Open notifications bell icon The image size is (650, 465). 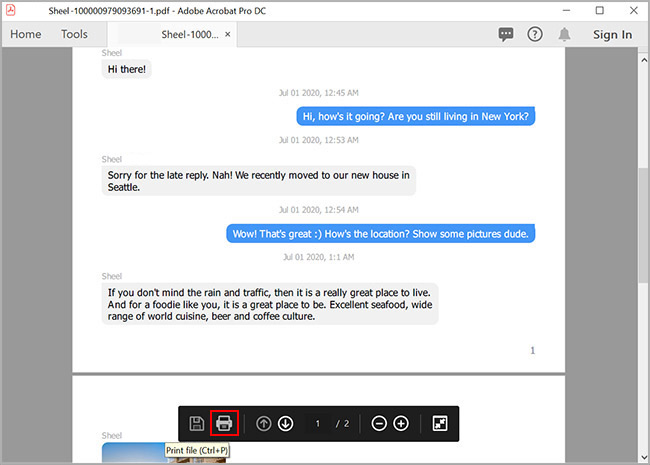point(564,34)
